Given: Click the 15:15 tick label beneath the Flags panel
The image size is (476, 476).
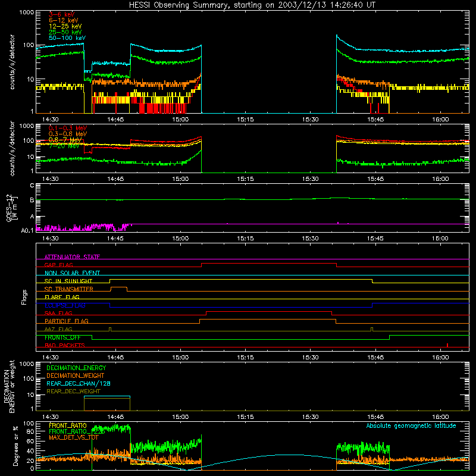Looking at the screenshot, I should click(245, 358).
